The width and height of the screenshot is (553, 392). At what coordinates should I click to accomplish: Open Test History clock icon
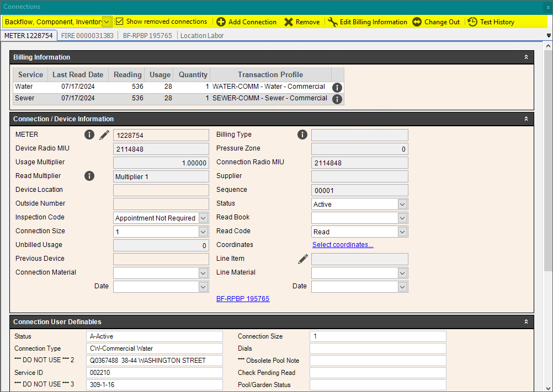click(472, 22)
